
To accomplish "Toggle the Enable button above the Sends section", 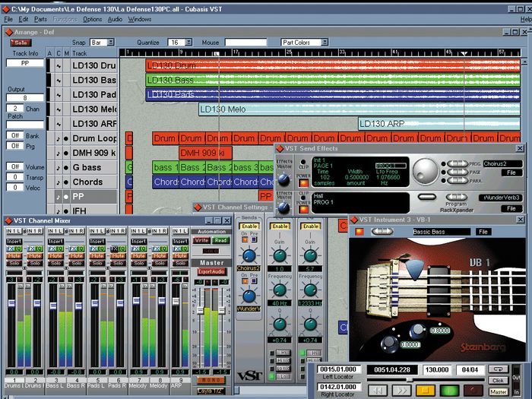I will [249, 226].
